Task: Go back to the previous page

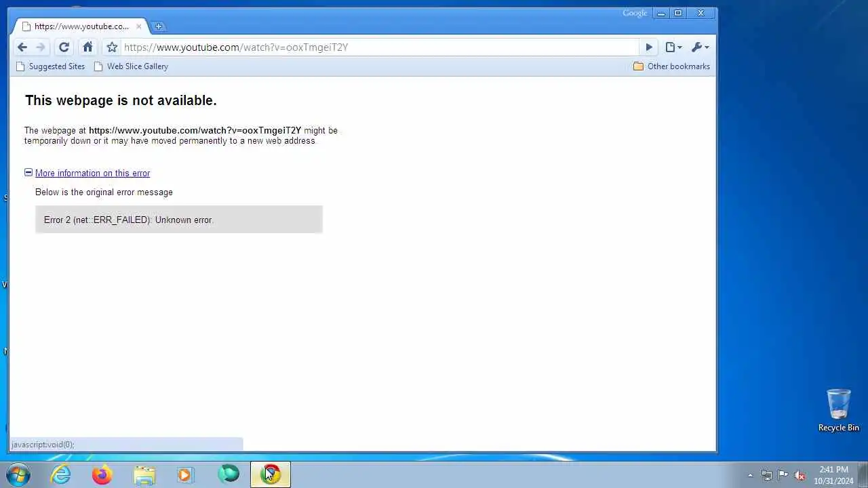Action: tap(22, 47)
